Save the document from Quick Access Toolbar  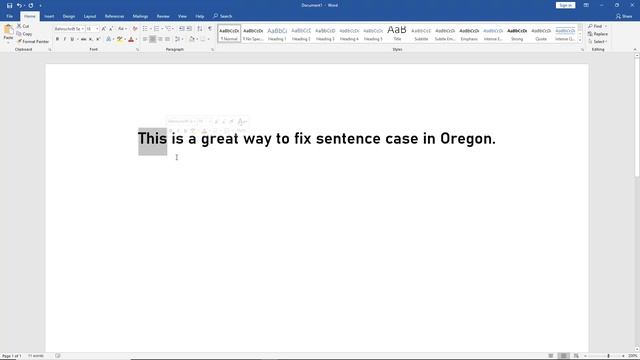[9, 5]
